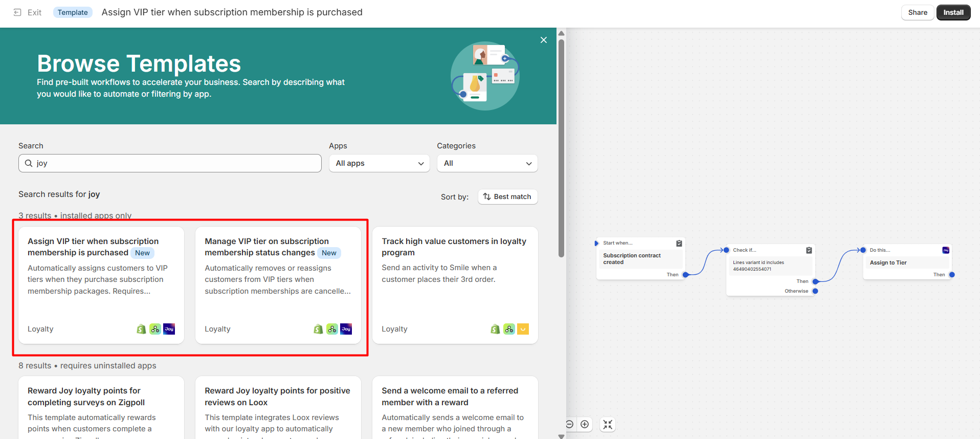Click the Joy icon on Assign to Tier node
The image size is (980, 439).
click(946, 250)
